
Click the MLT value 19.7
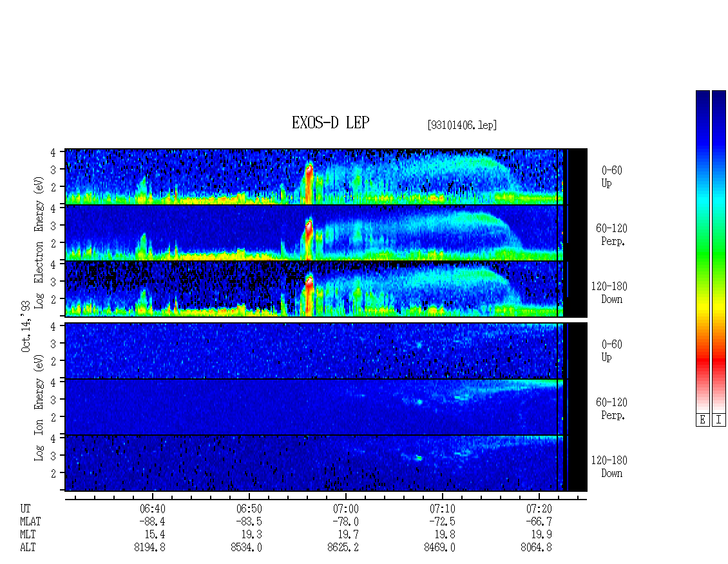(x=348, y=535)
